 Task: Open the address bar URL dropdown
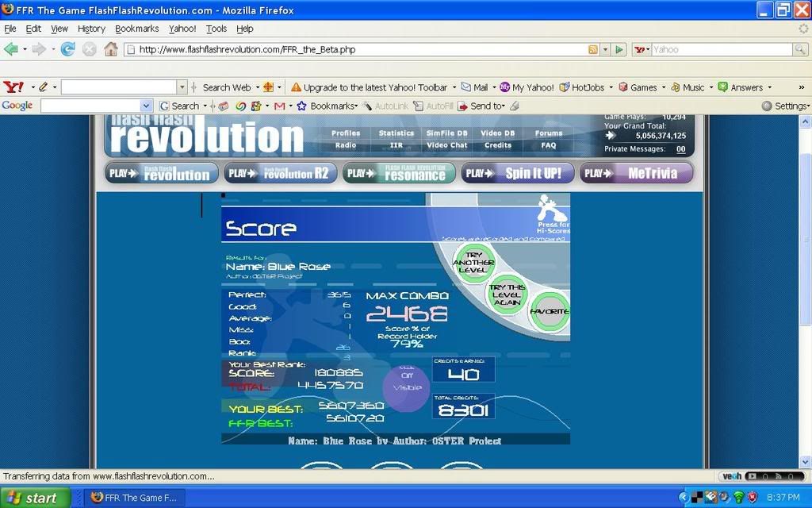(605, 49)
